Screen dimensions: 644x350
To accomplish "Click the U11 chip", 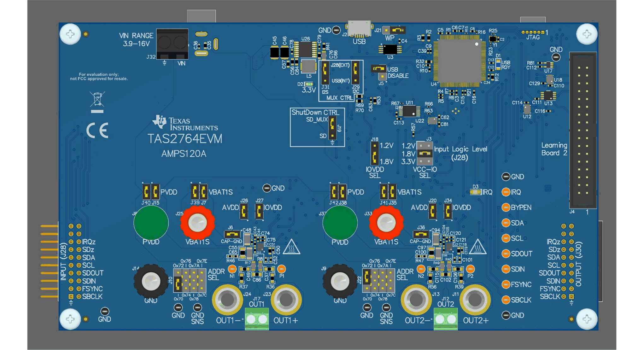I will coord(410,111).
